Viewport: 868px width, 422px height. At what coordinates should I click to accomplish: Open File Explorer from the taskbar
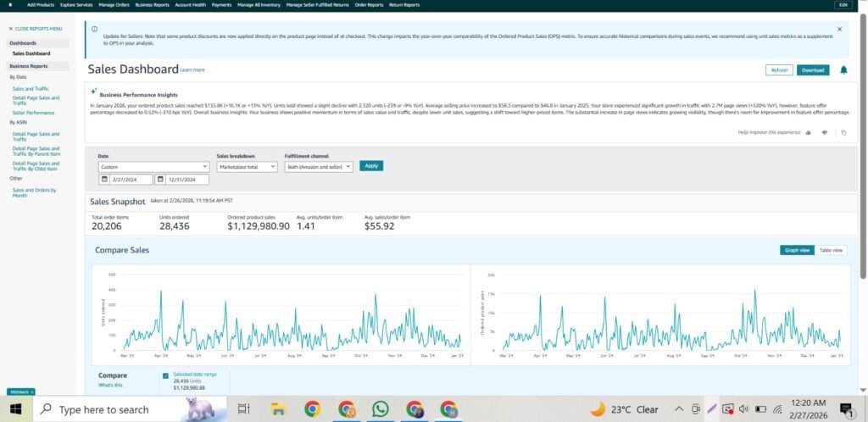click(278, 409)
